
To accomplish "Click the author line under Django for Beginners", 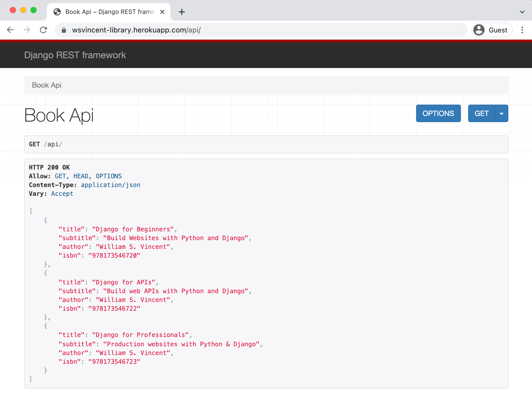I will [x=116, y=247].
